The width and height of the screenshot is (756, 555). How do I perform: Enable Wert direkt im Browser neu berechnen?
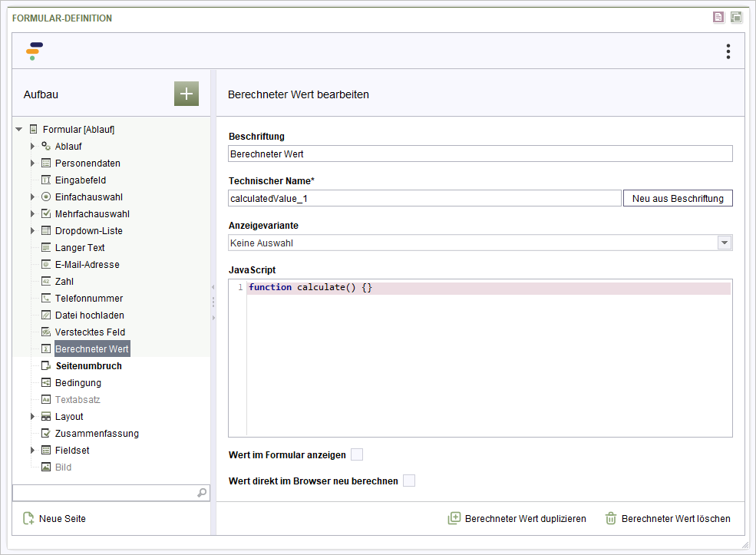point(409,481)
